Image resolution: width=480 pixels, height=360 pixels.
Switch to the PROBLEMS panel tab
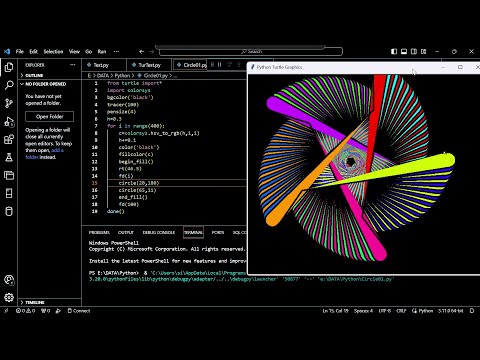pos(99,232)
